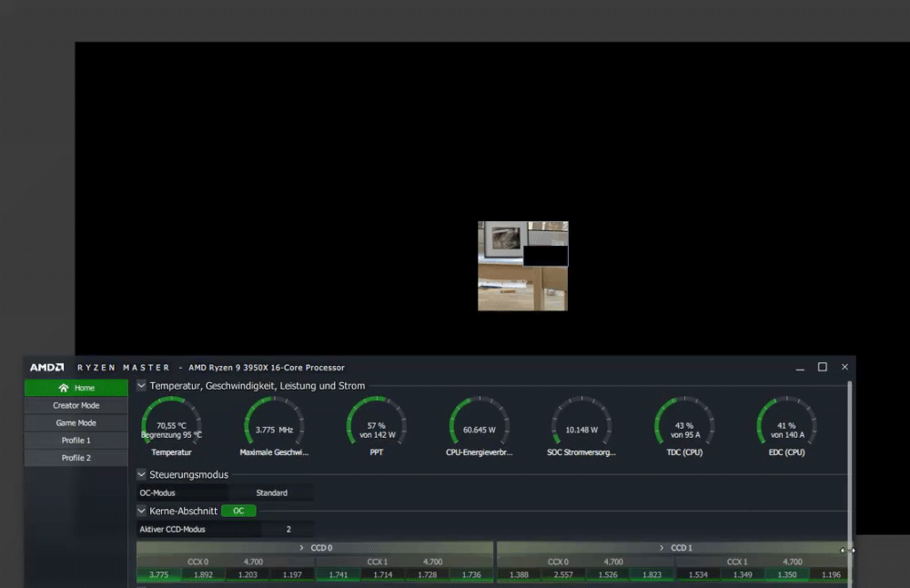This screenshot has height=588, width=910.
Task: Open Profile 1
Action: 76,440
